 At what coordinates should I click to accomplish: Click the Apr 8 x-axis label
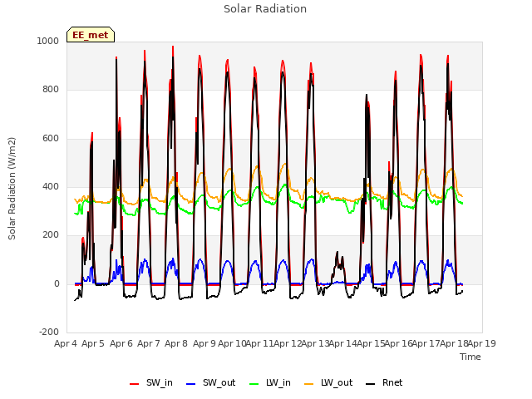pos(176,343)
